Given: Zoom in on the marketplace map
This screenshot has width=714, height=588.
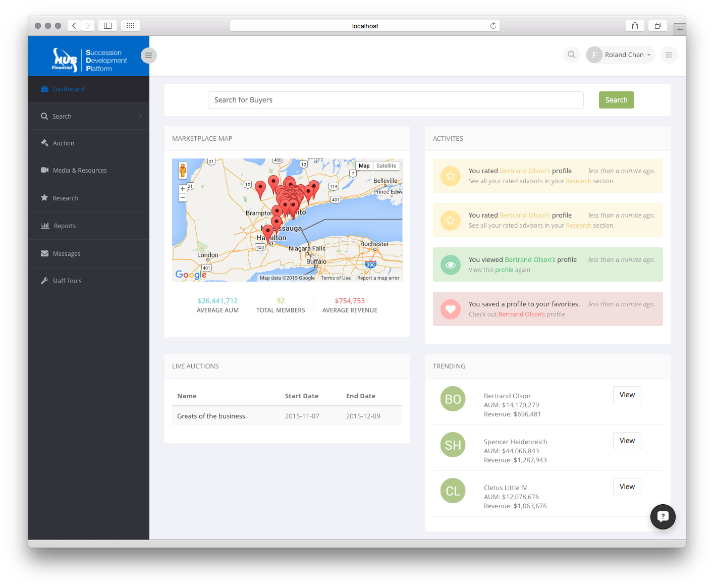Looking at the screenshot, I should pyautogui.click(x=183, y=189).
